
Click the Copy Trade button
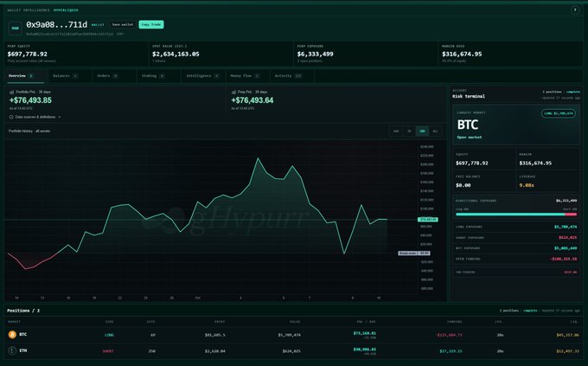pyautogui.click(x=151, y=24)
